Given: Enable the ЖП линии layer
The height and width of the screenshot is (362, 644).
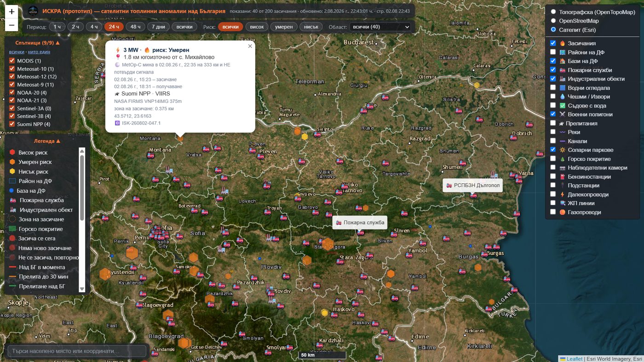Looking at the screenshot, I should coord(553,204).
